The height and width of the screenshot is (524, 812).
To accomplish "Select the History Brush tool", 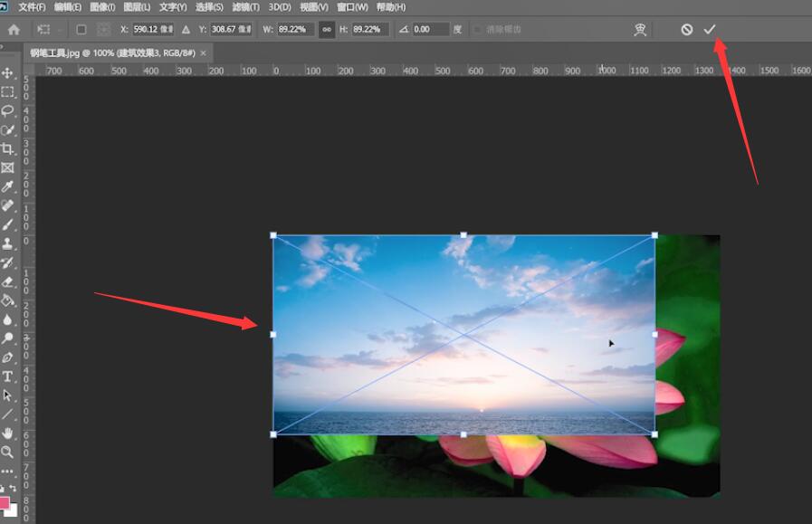I will coord(7,262).
